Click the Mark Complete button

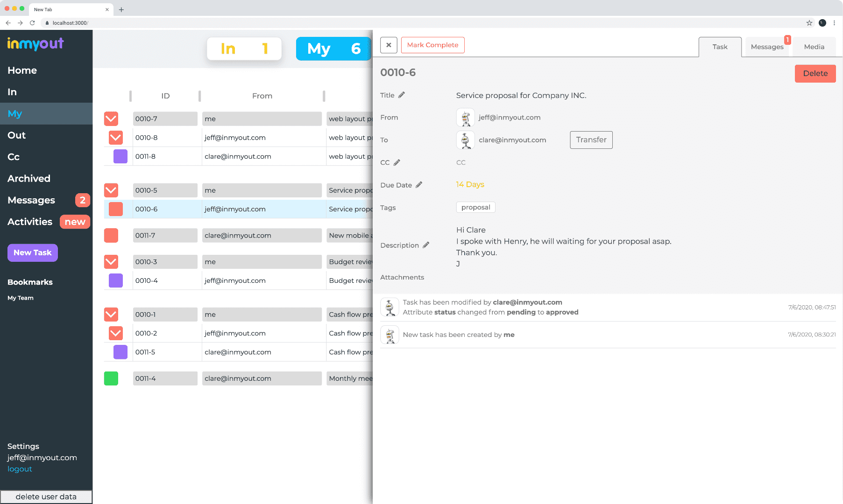[x=432, y=45]
